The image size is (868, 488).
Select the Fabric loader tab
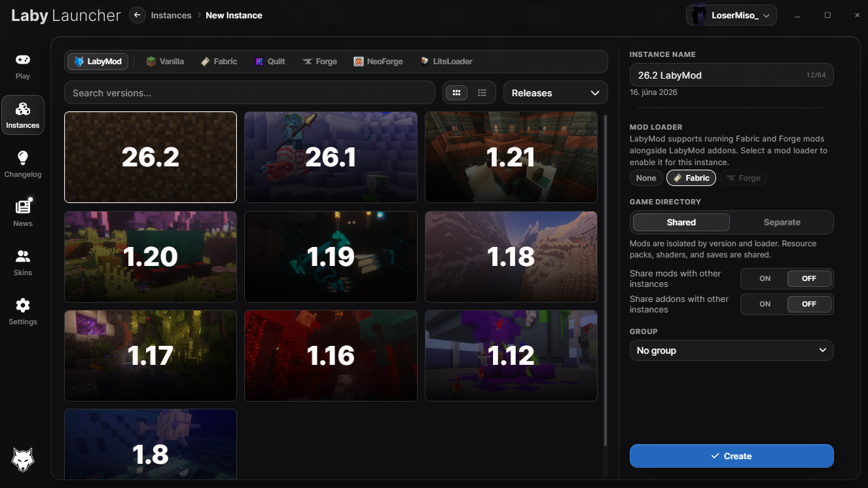pos(219,62)
